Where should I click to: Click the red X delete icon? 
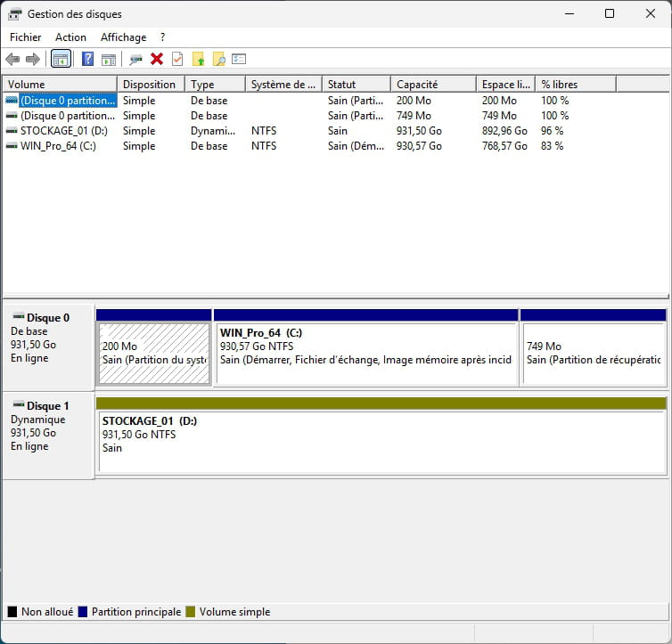point(157,60)
